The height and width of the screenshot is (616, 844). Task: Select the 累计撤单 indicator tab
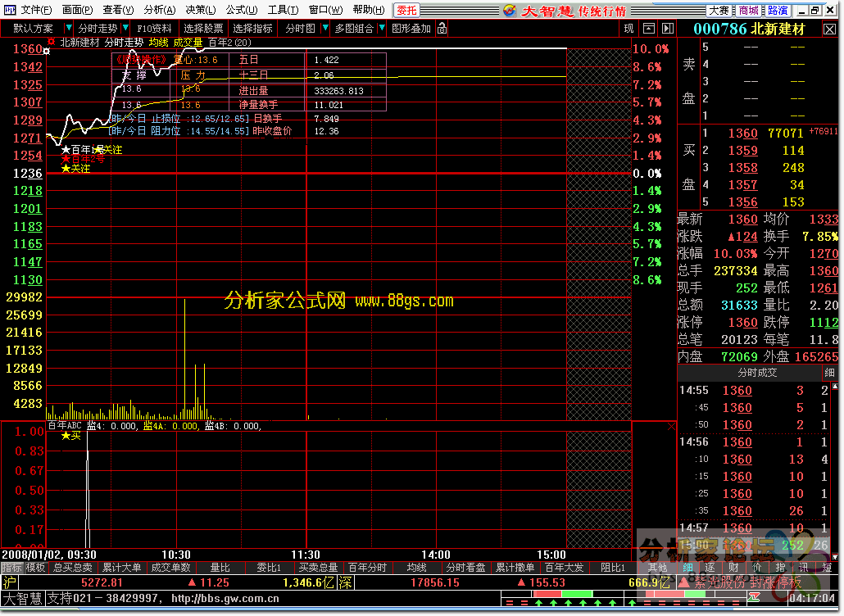pyautogui.click(x=515, y=568)
